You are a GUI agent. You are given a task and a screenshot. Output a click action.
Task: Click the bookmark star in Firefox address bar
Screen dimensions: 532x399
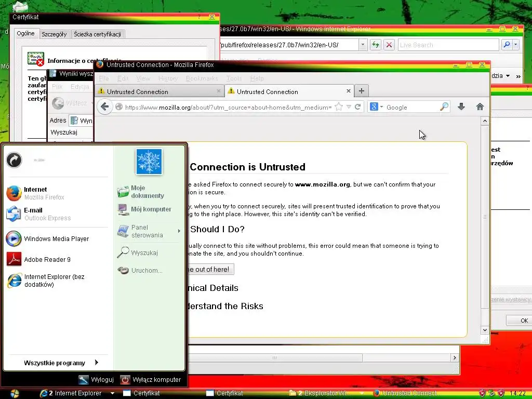point(339,107)
